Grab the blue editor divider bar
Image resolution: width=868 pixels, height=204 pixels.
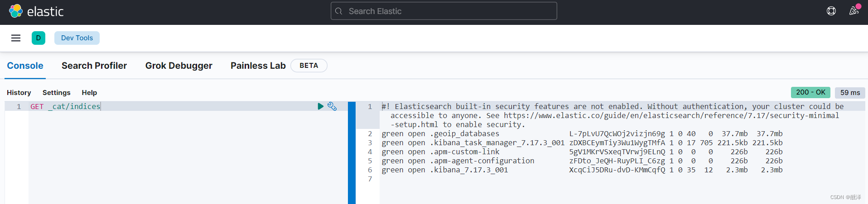click(352, 153)
